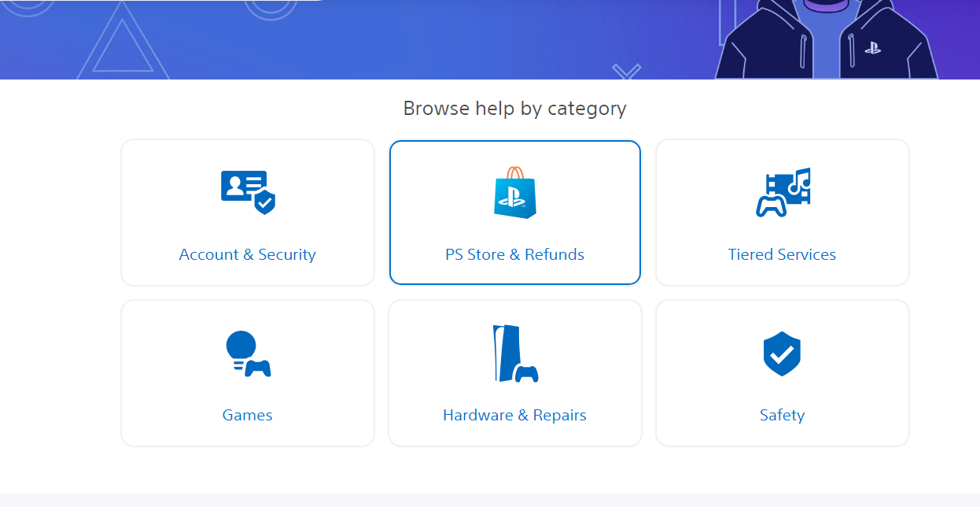The height and width of the screenshot is (507, 980).
Task: Open the Tiered Services link
Action: pos(782,254)
